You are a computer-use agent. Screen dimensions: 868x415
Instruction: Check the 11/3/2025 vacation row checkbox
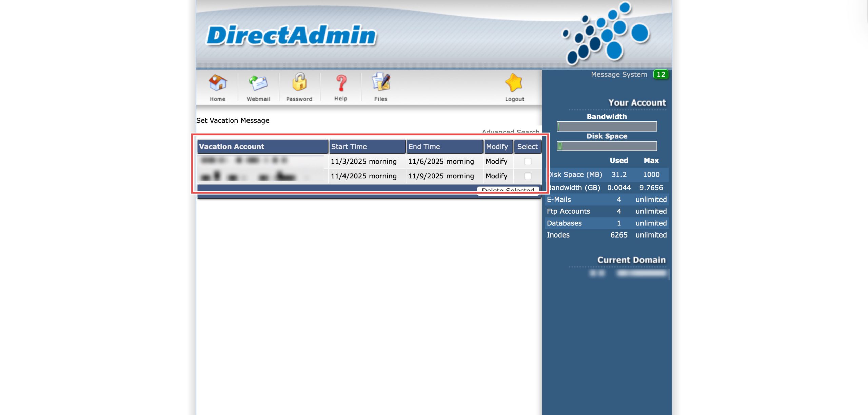528,162
